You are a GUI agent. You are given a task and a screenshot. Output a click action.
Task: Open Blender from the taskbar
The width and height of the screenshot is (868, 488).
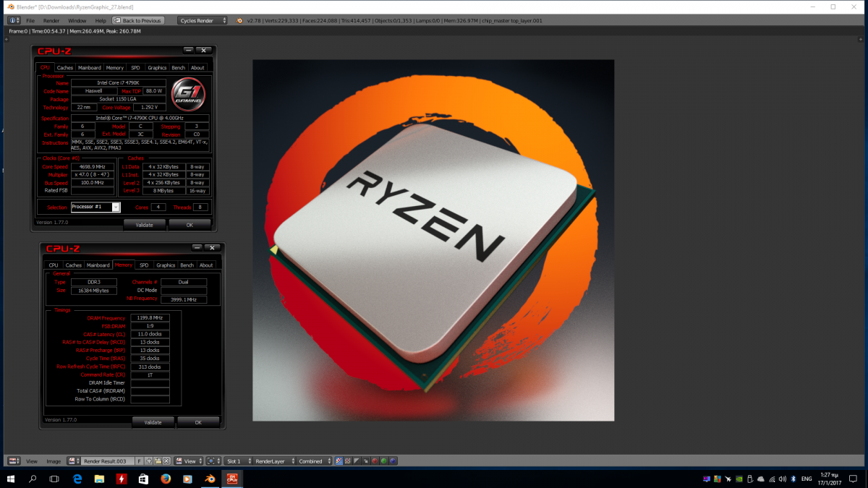point(210,479)
